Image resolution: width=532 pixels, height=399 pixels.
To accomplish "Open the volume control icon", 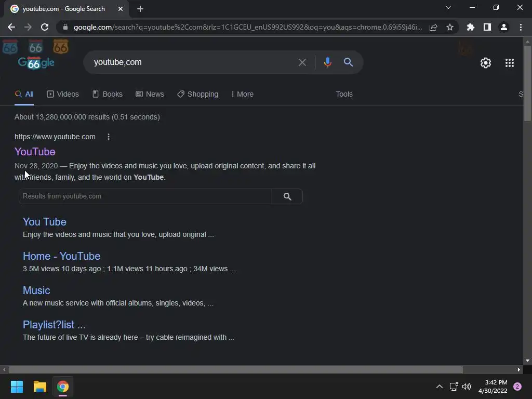I will coord(467,387).
